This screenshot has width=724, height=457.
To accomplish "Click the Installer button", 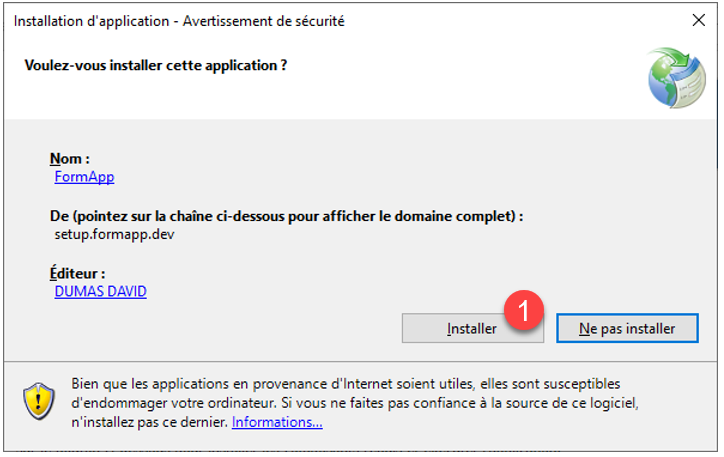I will 472,329.
